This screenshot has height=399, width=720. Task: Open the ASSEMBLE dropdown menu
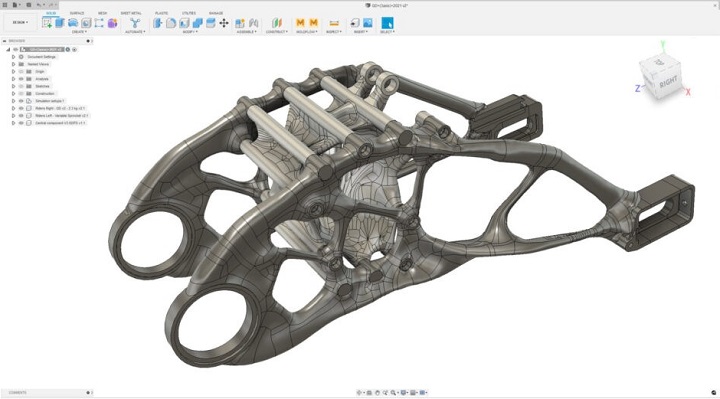click(x=247, y=32)
